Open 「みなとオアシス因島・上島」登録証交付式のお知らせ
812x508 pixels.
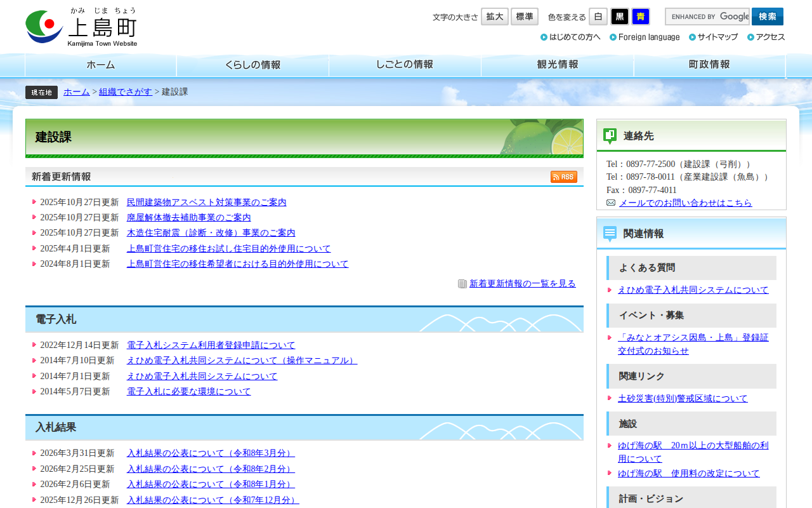click(693, 344)
